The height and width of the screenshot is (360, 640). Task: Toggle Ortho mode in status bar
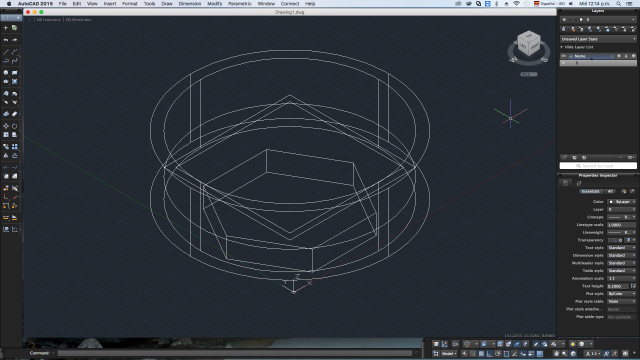pyautogui.click(x=489, y=353)
